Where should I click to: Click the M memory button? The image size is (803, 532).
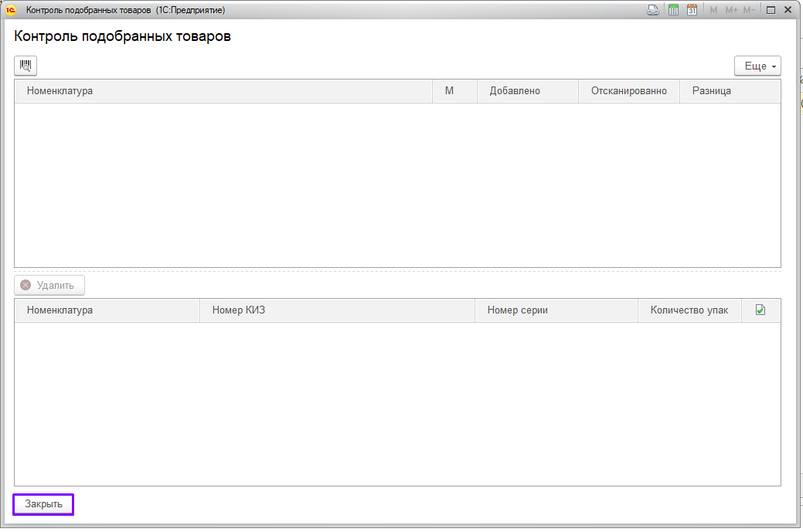click(713, 10)
